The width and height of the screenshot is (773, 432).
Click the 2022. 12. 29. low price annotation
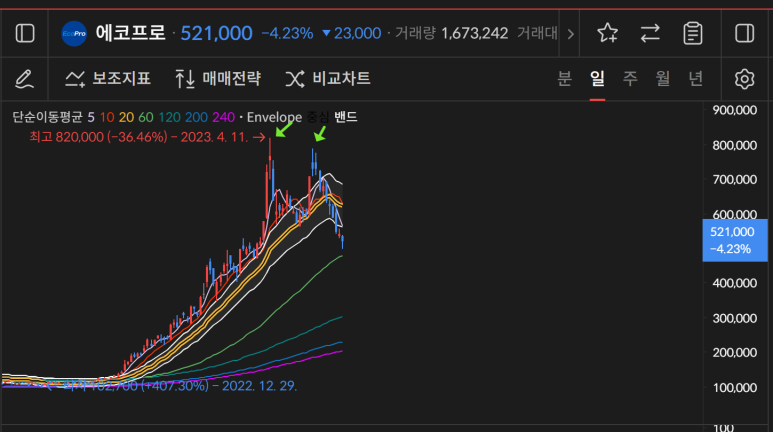coord(259,386)
